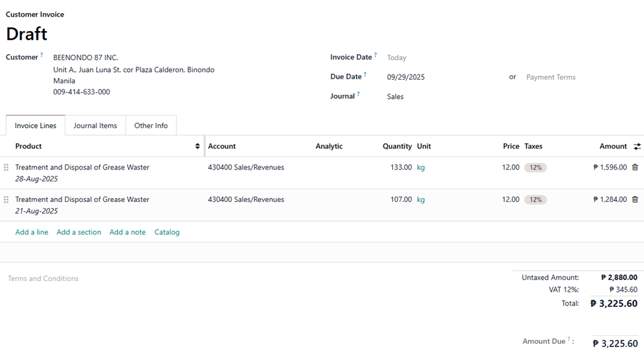The image size is (644, 359).
Task: Show help tooltip beside Amount Due
Action: coord(569,340)
